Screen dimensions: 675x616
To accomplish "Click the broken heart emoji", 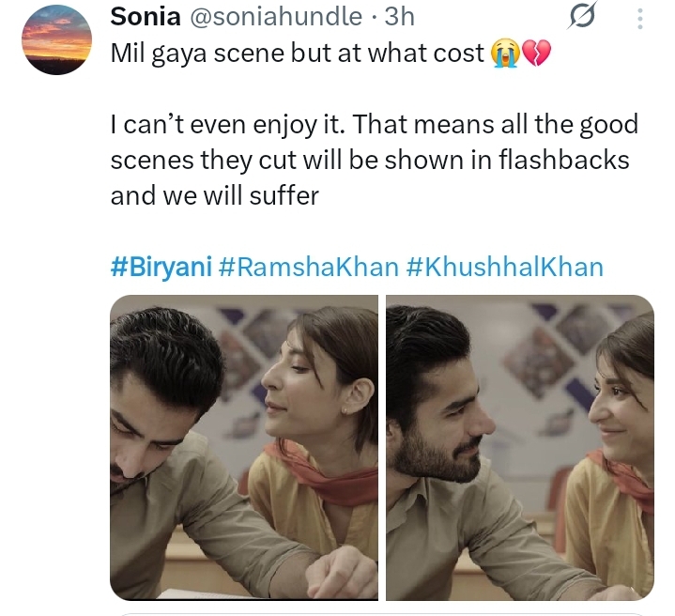I will [535, 54].
